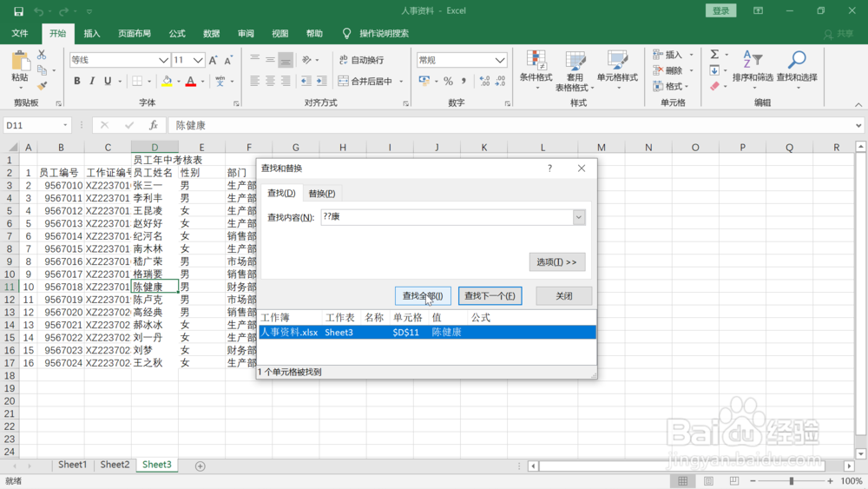Open fill color dropdown arrow
The image size is (868, 489).
(178, 82)
